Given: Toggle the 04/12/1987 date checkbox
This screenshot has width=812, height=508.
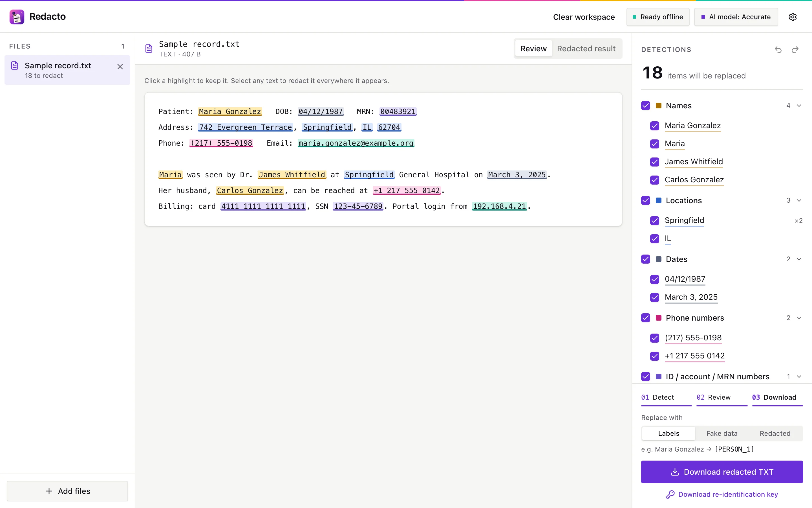Looking at the screenshot, I should click(655, 279).
